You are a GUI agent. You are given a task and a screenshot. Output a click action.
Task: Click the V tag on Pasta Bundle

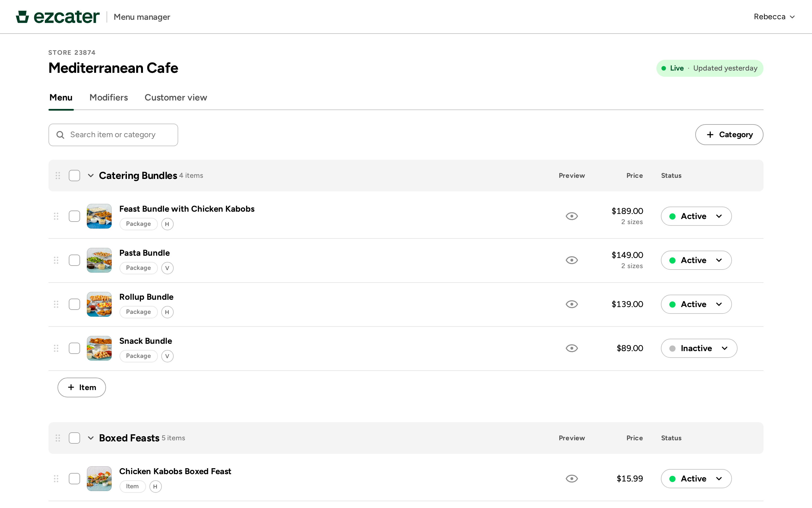(x=167, y=268)
